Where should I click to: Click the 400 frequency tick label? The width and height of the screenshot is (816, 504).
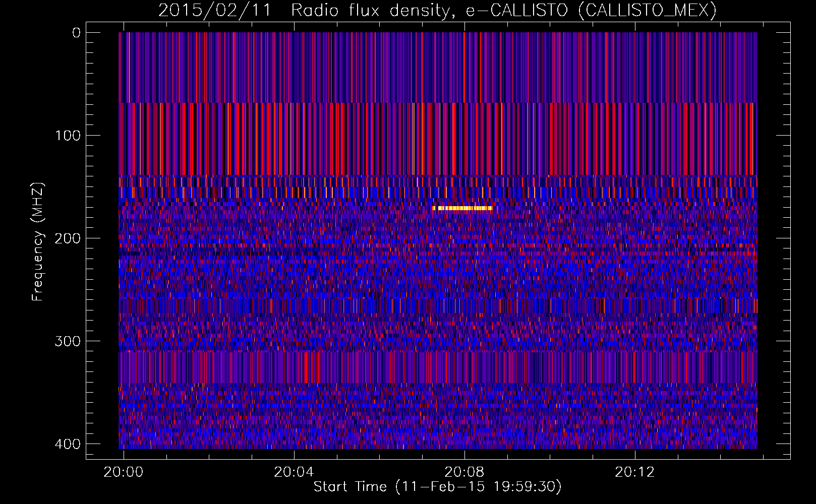pyautogui.click(x=68, y=444)
